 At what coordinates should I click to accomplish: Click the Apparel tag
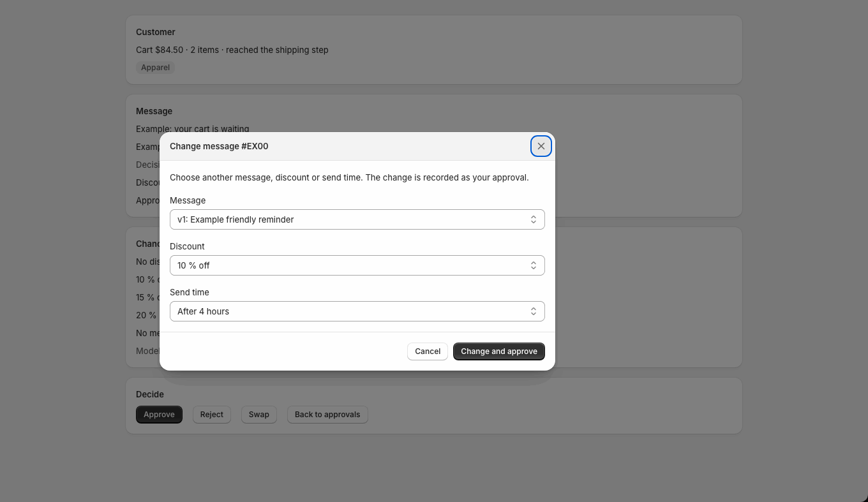[155, 68]
